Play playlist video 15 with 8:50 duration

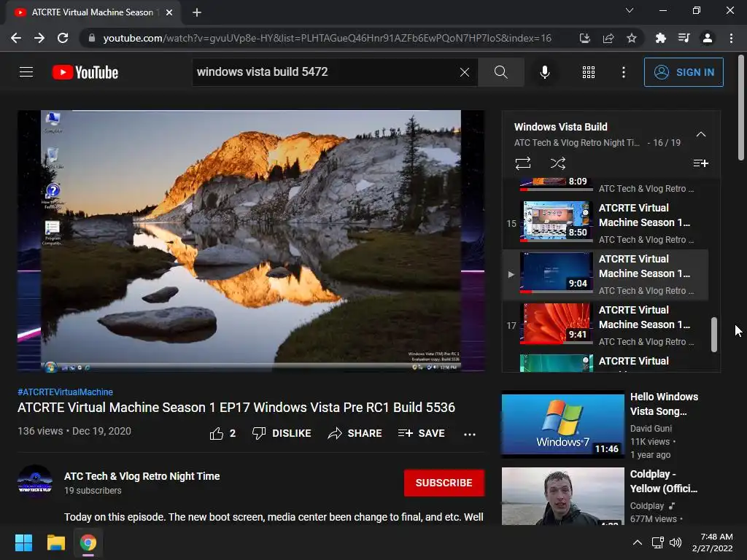(x=605, y=223)
